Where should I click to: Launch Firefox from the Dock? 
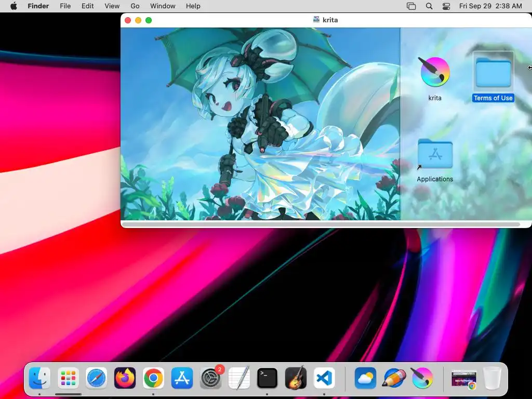pyautogui.click(x=125, y=378)
